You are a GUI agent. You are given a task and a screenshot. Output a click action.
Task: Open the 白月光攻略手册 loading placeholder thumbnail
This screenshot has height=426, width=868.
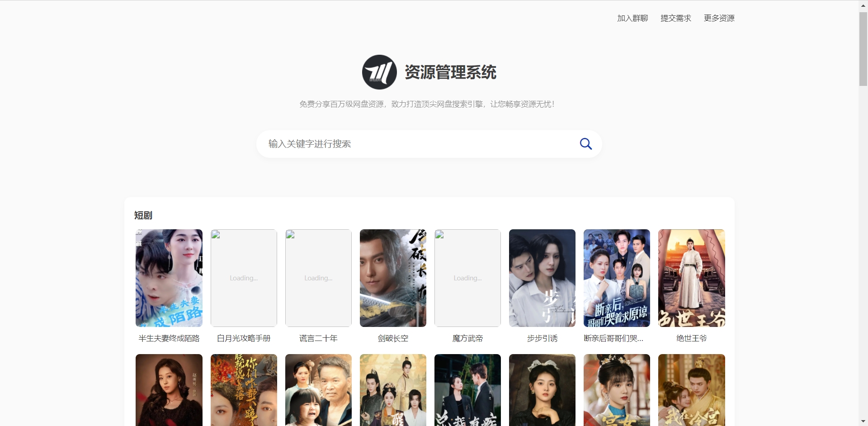coord(244,278)
